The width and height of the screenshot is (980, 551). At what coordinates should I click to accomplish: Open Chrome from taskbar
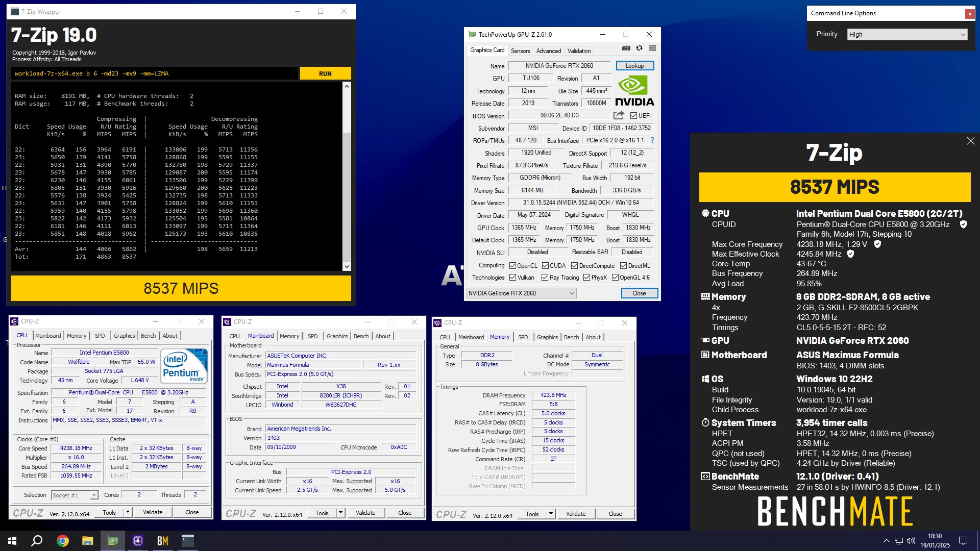tap(62, 541)
